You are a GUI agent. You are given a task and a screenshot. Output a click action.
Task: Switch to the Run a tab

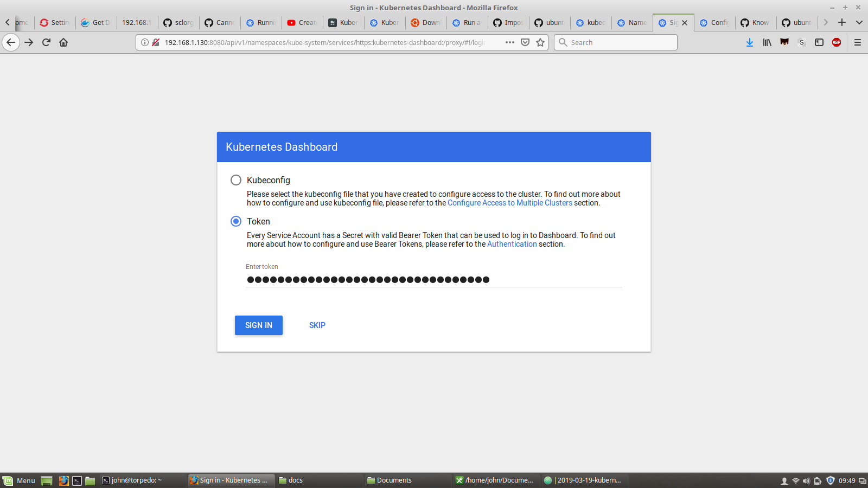click(x=467, y=22)
